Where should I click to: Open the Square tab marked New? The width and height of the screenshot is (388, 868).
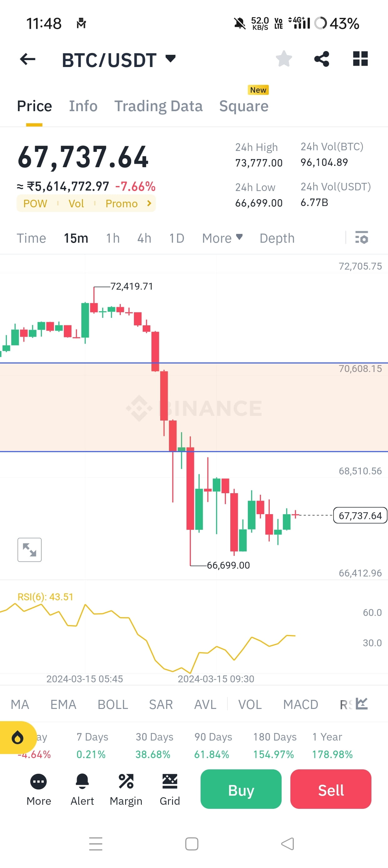(244, 106)
